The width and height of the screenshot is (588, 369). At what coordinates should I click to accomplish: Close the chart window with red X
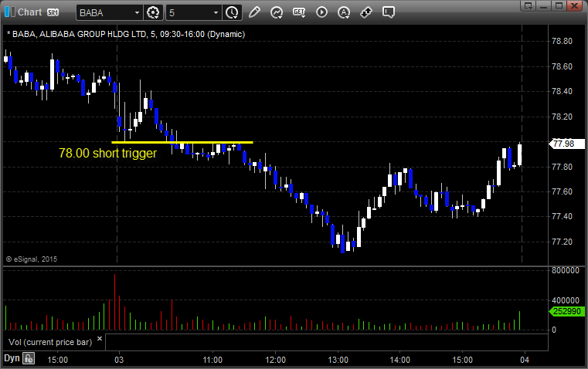(574, 5)
